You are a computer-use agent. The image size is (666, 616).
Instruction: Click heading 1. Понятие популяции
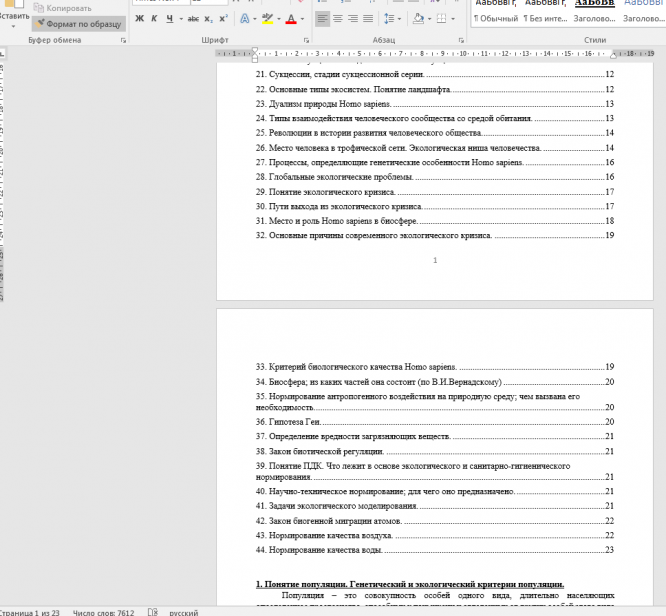(410, 585)
